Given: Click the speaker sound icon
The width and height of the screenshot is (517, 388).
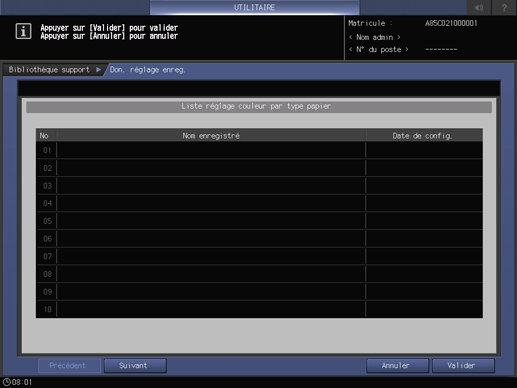Looking at the screenshot, I should [479, 7].
